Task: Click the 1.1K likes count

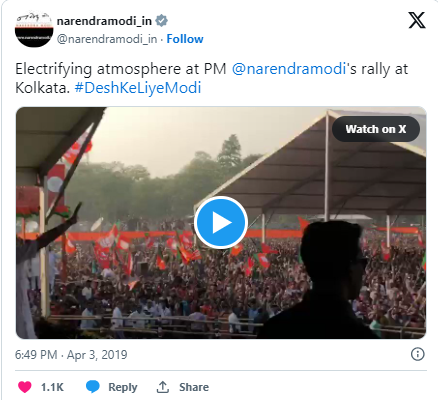Action: pyautogui.click(x=52, y=387)
